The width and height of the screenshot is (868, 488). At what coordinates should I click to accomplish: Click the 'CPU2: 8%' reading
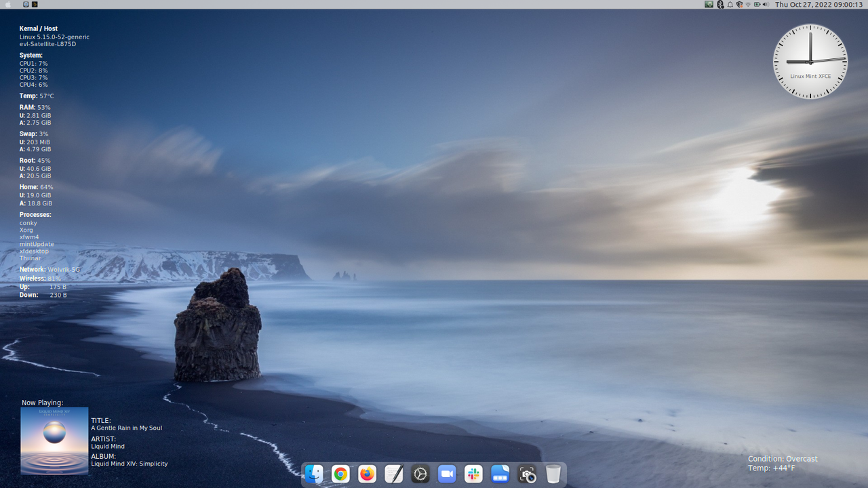34,70
